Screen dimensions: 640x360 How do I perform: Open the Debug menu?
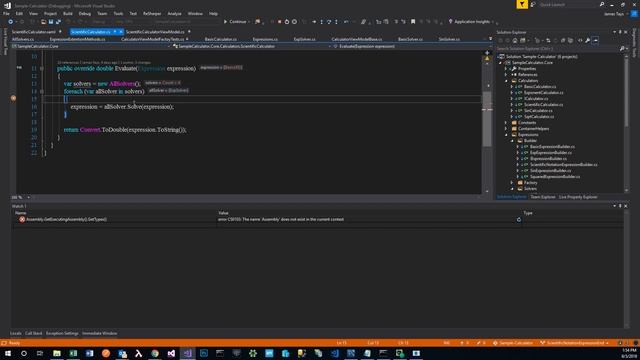(84, 13)
